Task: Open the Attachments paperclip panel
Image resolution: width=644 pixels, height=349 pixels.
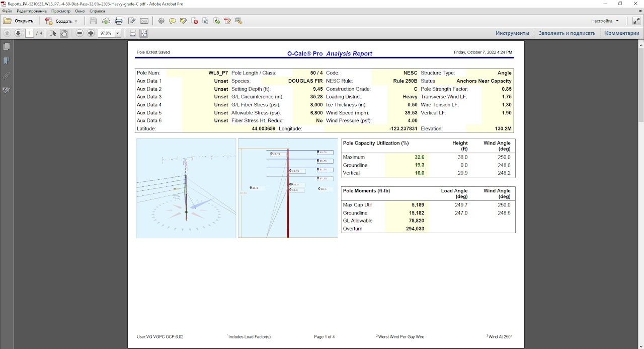Action: pos(7,75)
